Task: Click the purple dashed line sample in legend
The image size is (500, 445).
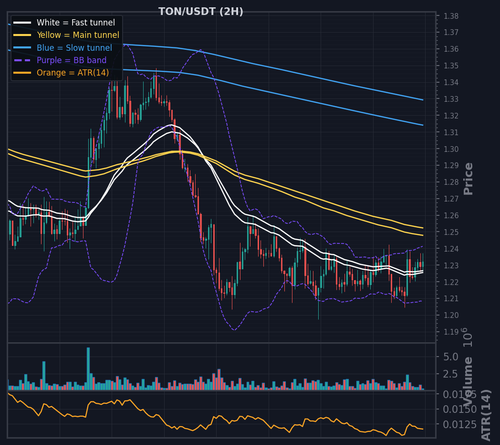Action: click(22, 60)
